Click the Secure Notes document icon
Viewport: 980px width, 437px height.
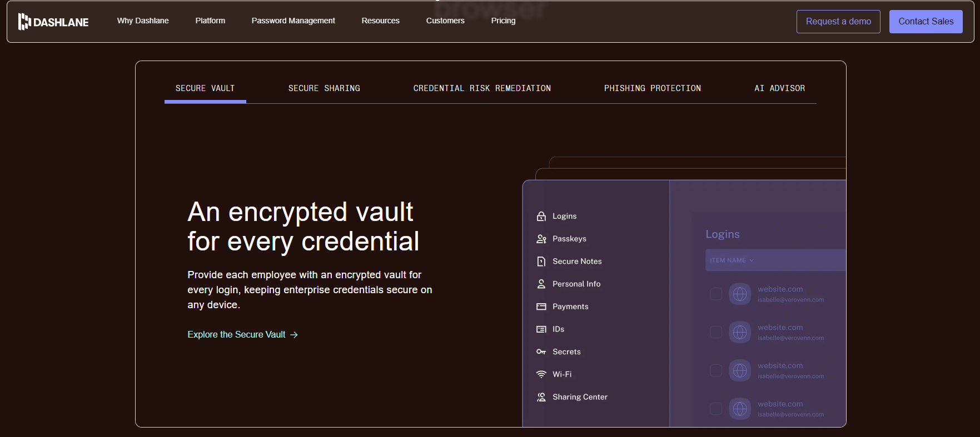pyautogui.click(x=541, y=262)
